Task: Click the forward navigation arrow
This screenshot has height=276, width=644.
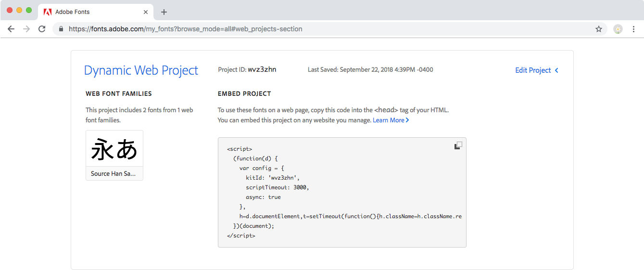Action: point(26,29)
